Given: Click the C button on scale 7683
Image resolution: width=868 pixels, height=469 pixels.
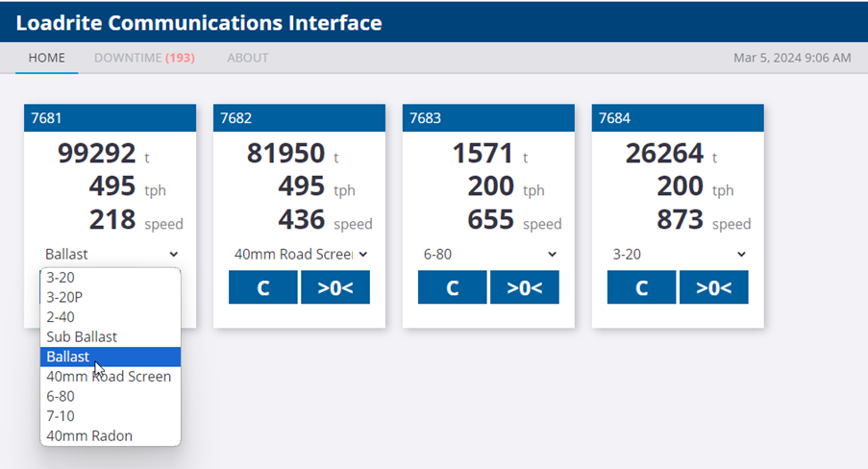Looking at the screenshot, I should [453, 287].
